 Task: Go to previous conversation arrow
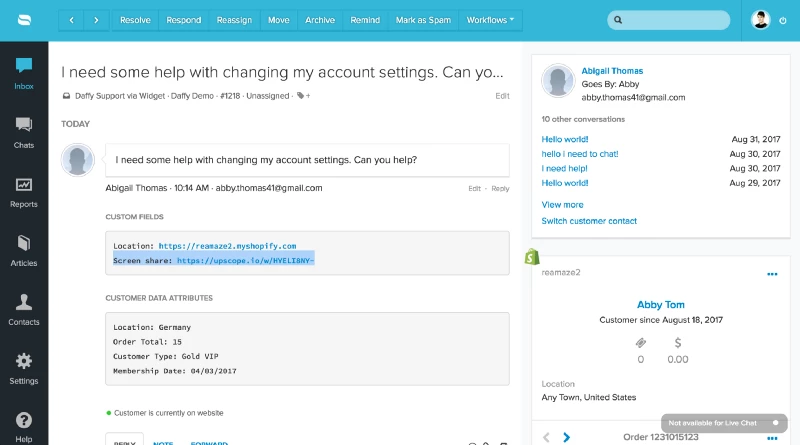coord(71,20)
